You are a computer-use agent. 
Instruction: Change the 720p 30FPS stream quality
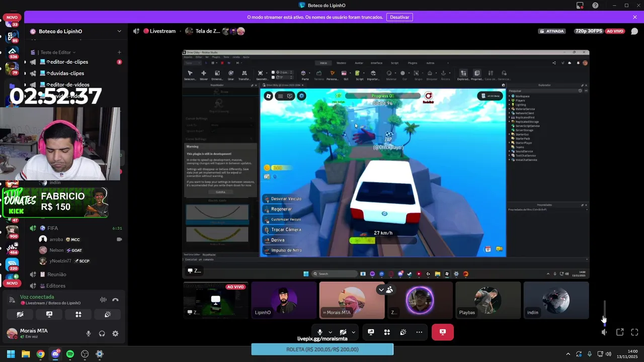[x=589, y=31]
